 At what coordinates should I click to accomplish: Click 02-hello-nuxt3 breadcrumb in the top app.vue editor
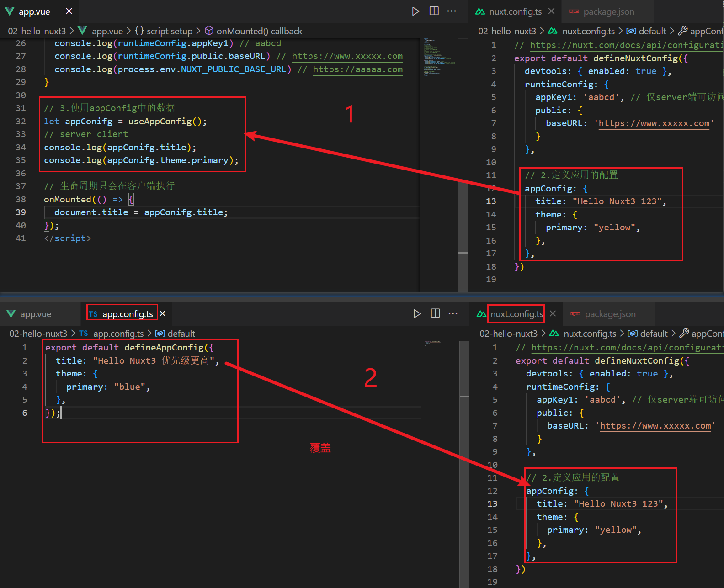37,31
